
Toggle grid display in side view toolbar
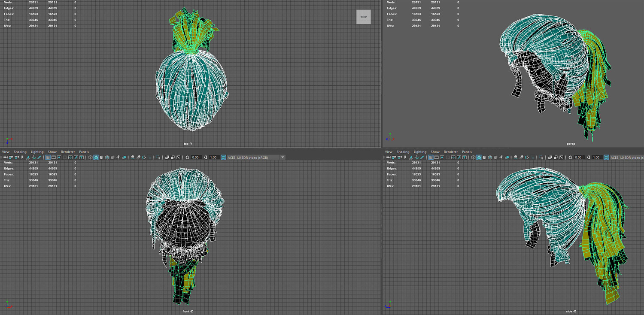[x=431, y=157]
